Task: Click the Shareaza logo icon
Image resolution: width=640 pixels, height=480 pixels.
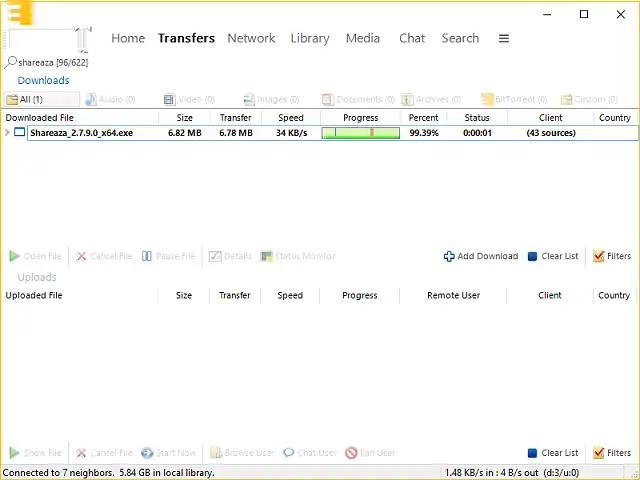Action: (19, 12)
